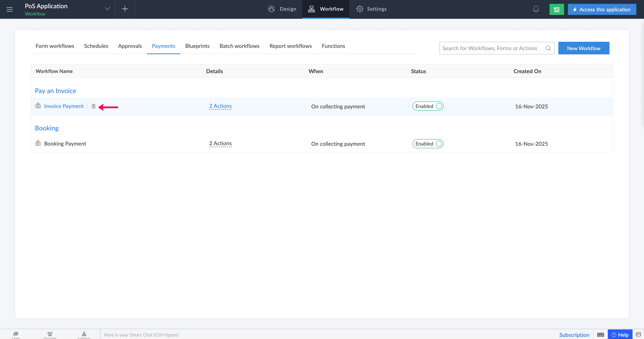The height and width of the screenshot is (339, 644).
Task: Open the Settings top menu
Action: 371,9
